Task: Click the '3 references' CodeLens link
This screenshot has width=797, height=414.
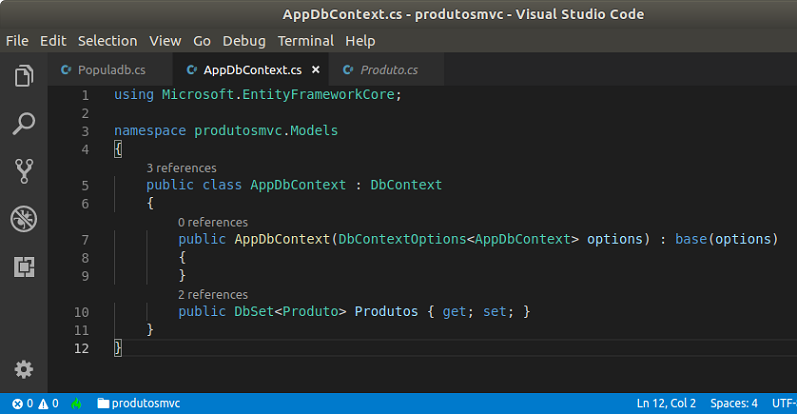Action: click(x=181, y=168)
